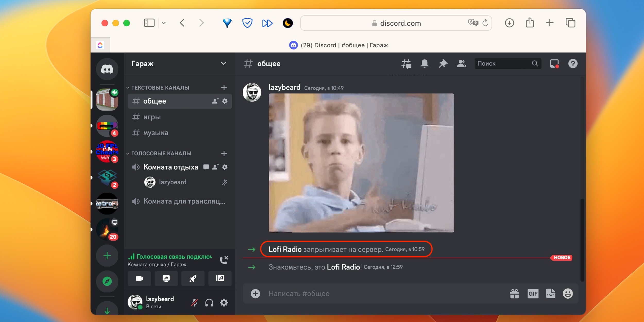This screenshot has height=322, width=644.
Task: Toggle dark mode moon extension
Action: pyautogui.click(x=287, y=23)
